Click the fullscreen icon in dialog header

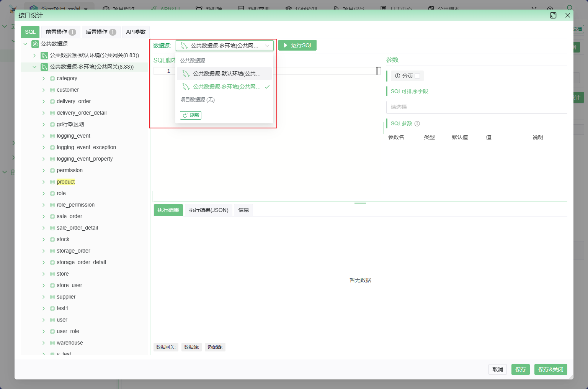tap(553, 15)
